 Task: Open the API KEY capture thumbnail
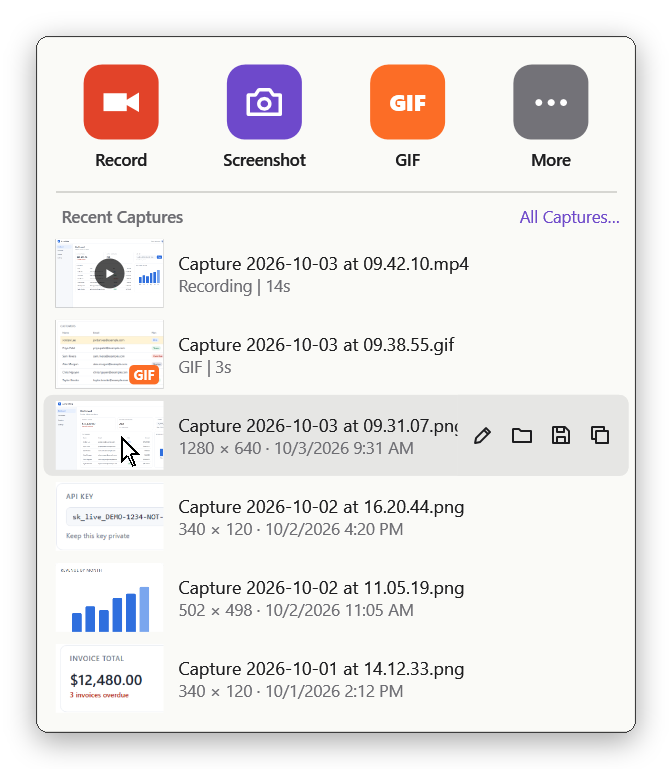[x=109, y=516]
